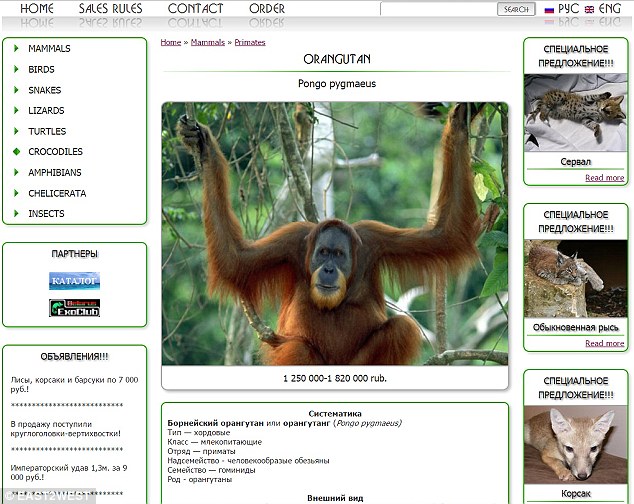Open the Order menu item
The height and width of the screenshot is (504, 634).
[266, 9]
